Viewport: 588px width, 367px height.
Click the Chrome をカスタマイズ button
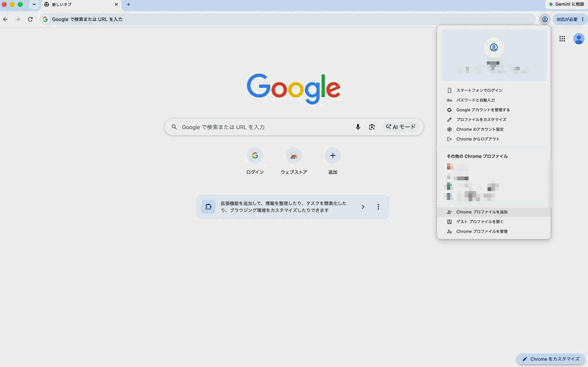point(551,359)
